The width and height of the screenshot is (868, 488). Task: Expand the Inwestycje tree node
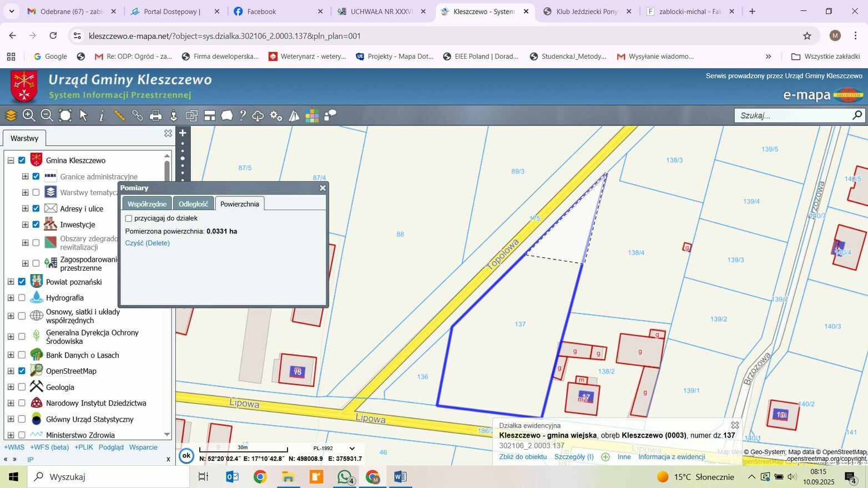(25, 225)
